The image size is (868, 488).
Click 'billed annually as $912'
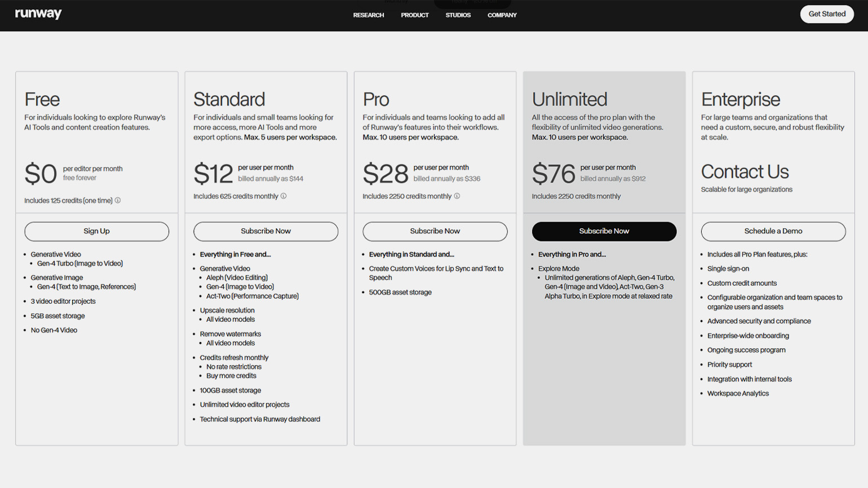[613, 179]
